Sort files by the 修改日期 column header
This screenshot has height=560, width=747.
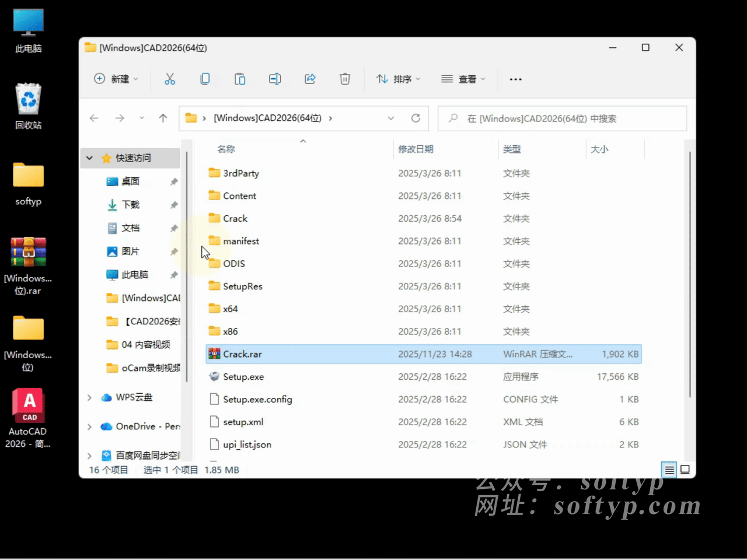pos(416,149)
